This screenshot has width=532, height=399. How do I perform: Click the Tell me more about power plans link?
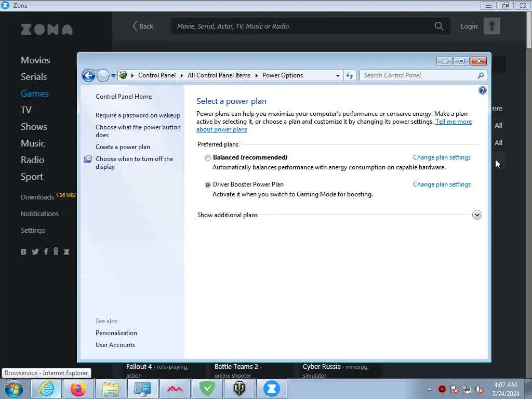[453, 122]
